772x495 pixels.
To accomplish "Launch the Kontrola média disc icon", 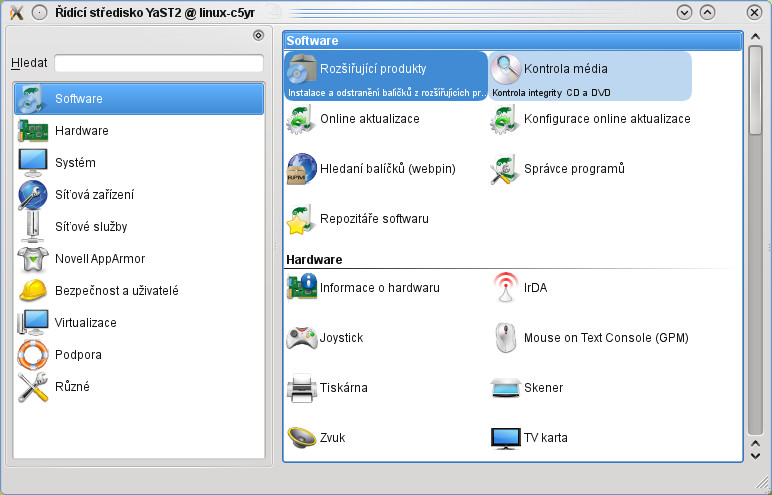I will [506, 69].
